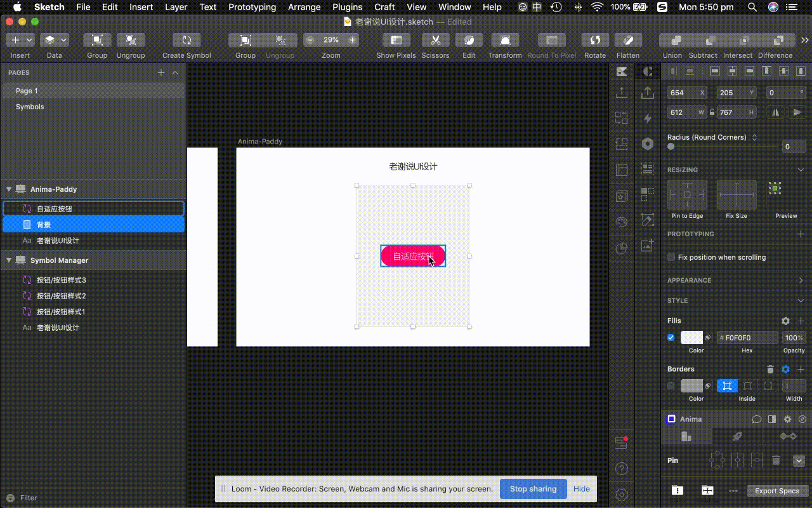
Task: Open the Anima settings gear
Action: click(x=788, y=419)
